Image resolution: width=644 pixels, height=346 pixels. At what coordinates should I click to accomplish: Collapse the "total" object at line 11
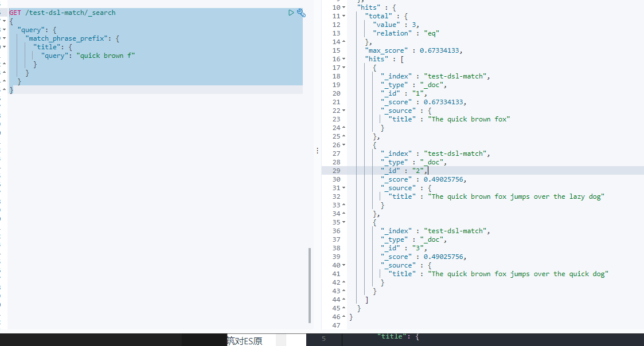(344, 16)
